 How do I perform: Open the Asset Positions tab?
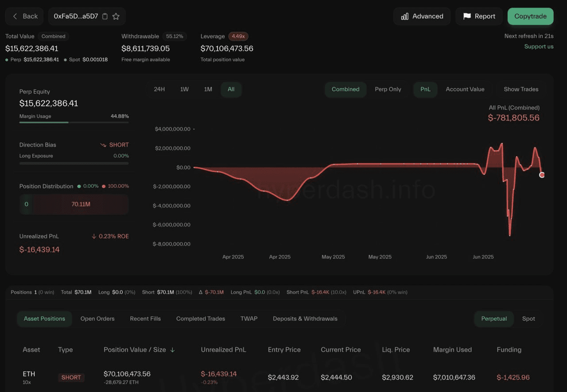click(44, 318)
